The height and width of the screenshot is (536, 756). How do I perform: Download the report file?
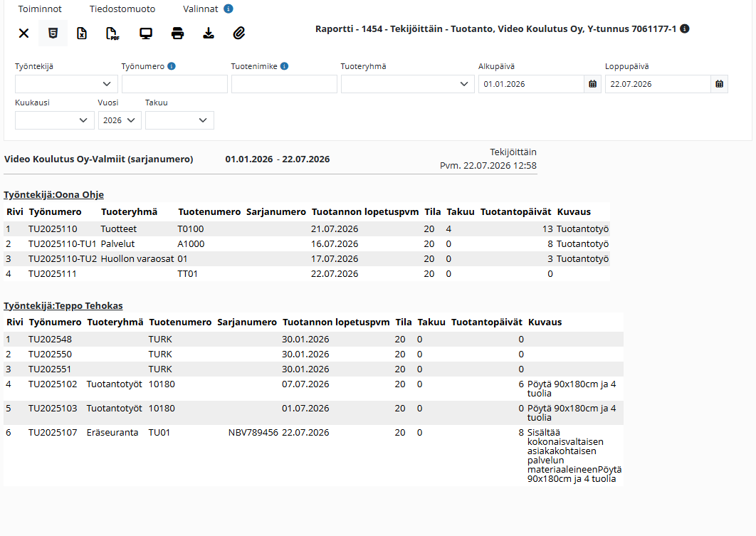click(x=209, y=33)
